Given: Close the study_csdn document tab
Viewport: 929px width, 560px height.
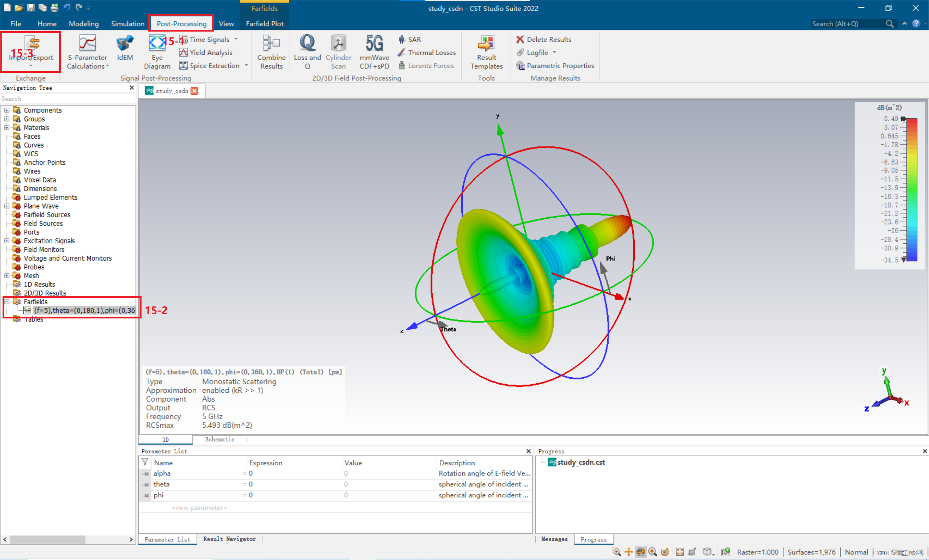Looking at the screenshot, I should [195, 91].
